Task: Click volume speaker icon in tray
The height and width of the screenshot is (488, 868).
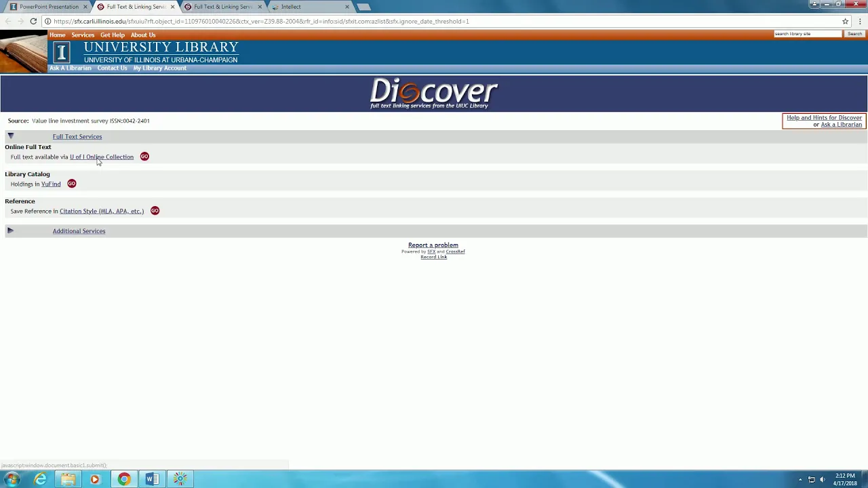Action: pyautogui.click(x=823, y=480)
